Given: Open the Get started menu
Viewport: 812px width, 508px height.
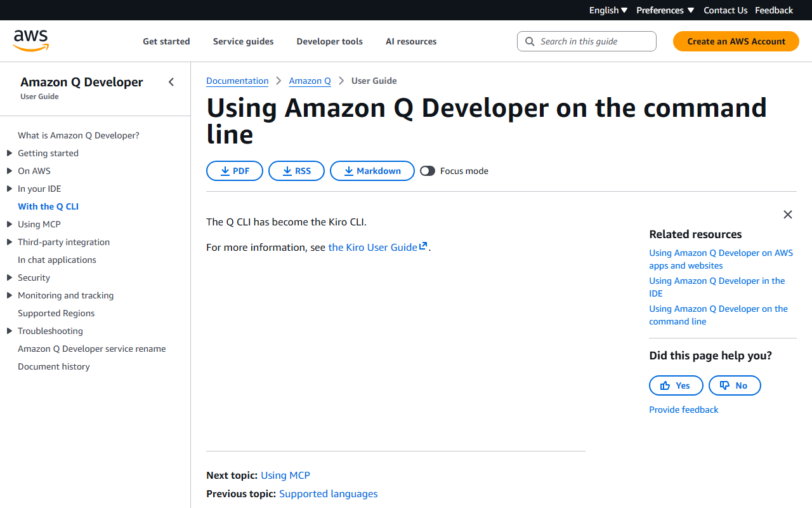Looking at the screenshot, I should tap(166, 41).
